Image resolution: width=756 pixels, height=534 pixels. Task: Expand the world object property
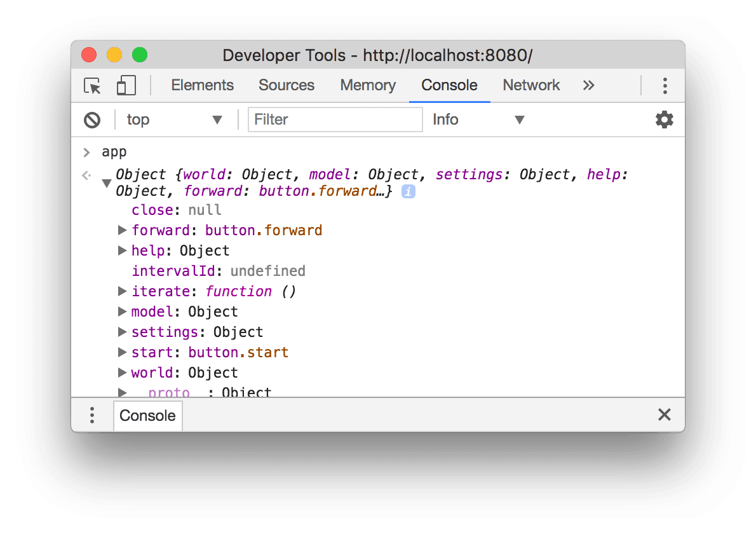tap(122, 373)
